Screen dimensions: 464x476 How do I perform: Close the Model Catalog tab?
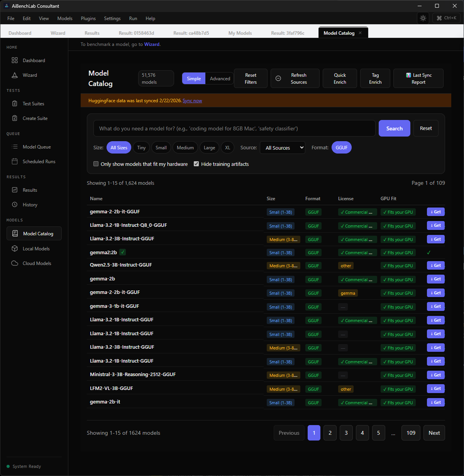coord(360,33)
